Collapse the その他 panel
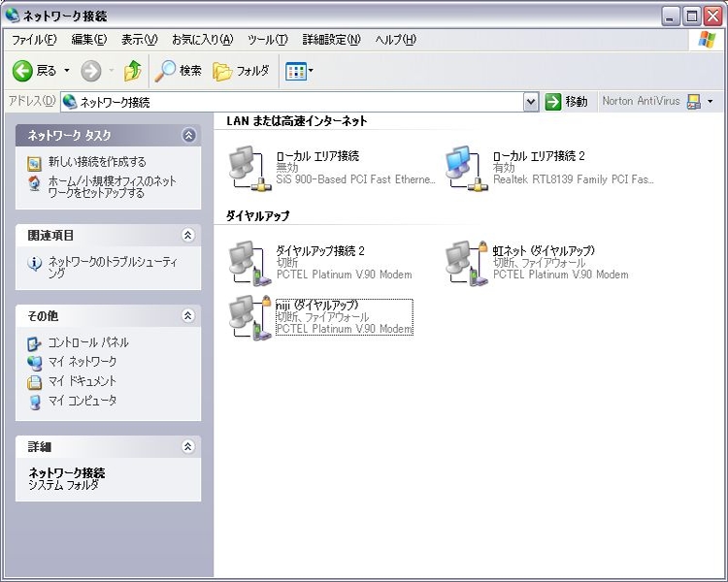This screenshot has height=582, width=728. pyautogui.click(x=188, y=316)
